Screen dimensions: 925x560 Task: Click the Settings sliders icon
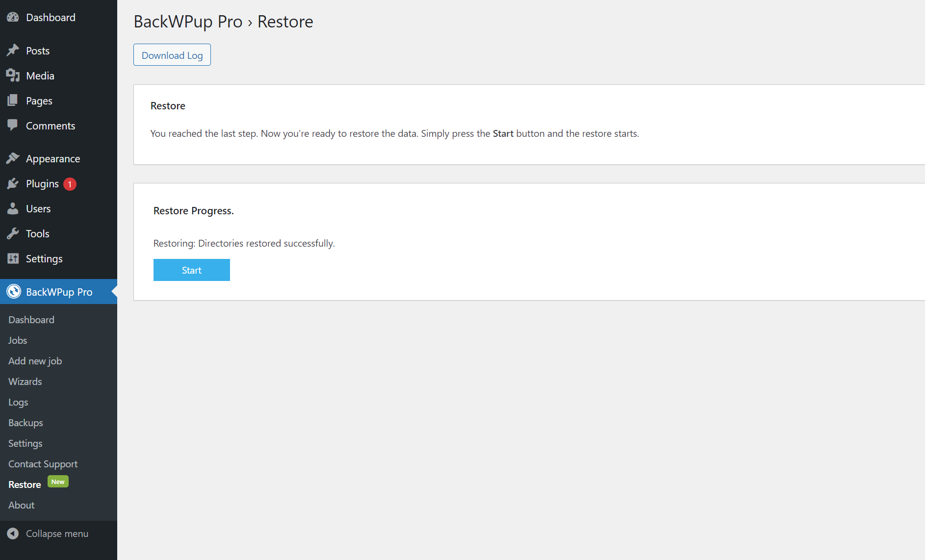(x=13, y=258)
